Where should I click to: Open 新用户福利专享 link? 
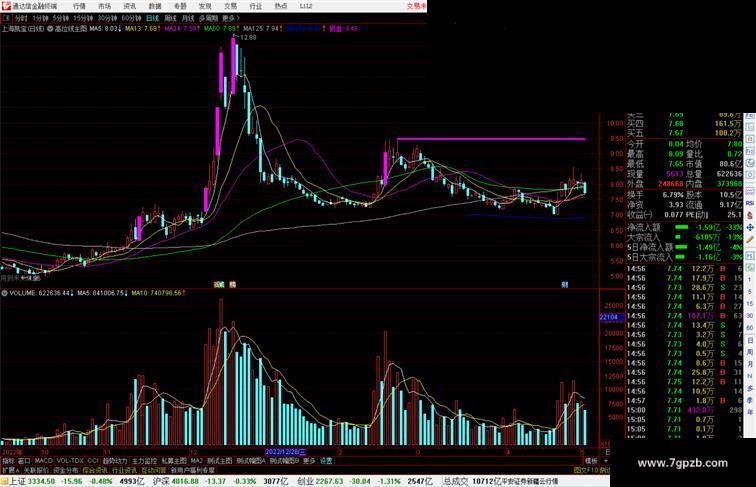click(x=192, y=470)
